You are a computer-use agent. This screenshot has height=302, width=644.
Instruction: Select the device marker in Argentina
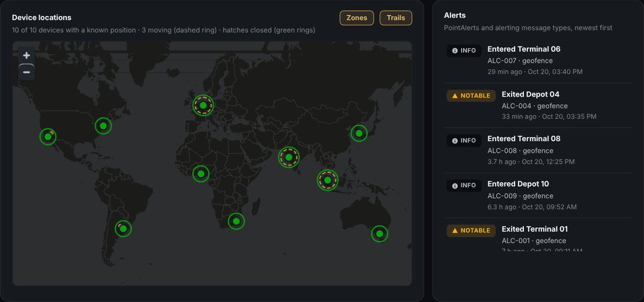click(x=123, y=228)
